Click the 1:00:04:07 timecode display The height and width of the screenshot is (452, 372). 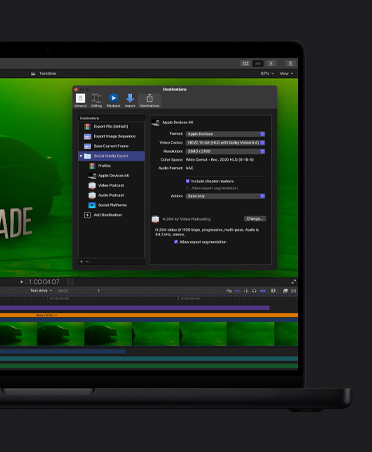(x=44, y=282)
